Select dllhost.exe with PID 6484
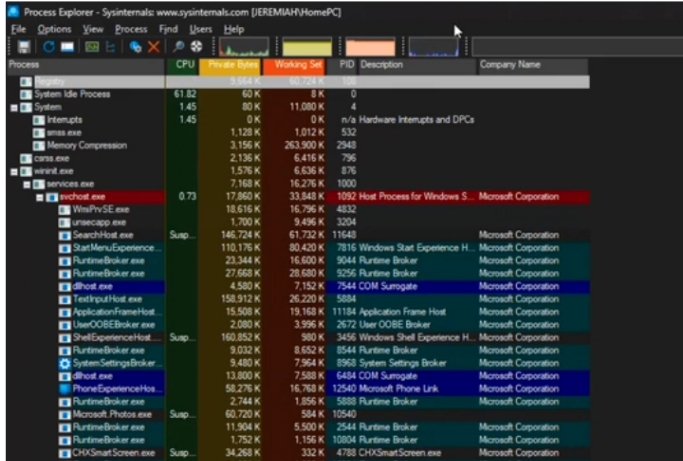This screenshot has width=683, height=461. [x=298, y=376]
